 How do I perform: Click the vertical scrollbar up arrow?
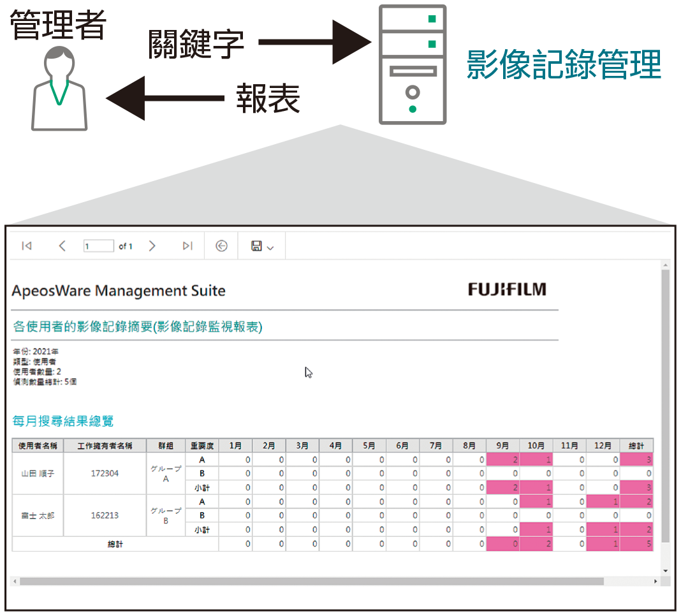(x=665, y=265)
